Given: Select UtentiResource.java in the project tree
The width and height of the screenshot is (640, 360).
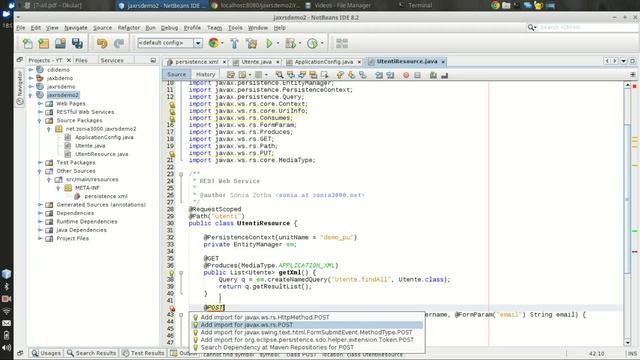Looking at the screenshot, I should tap(101, 154).
